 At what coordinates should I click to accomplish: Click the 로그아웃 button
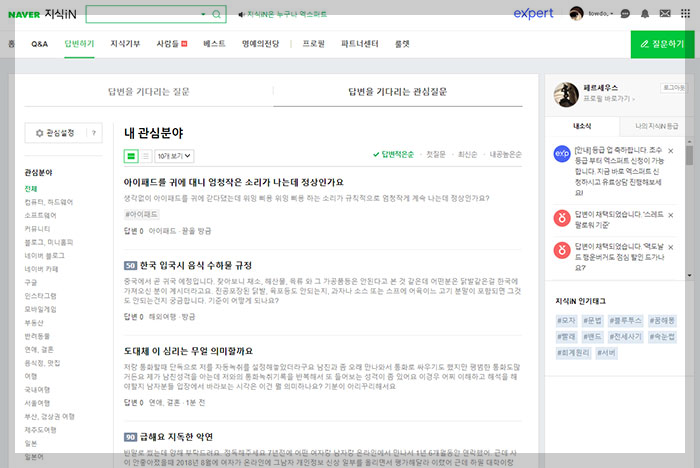pos(674,88)
